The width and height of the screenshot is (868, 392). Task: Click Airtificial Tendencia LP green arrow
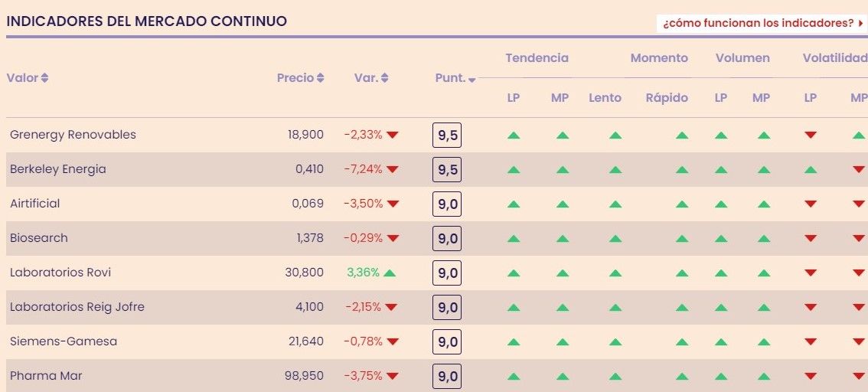click(x=514, y=204)
